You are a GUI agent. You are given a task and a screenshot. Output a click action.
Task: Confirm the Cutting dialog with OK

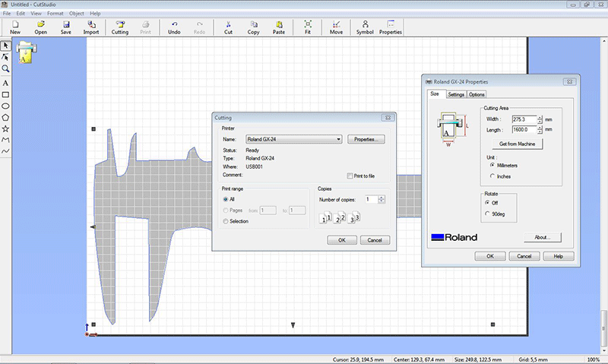click(342, 240)
